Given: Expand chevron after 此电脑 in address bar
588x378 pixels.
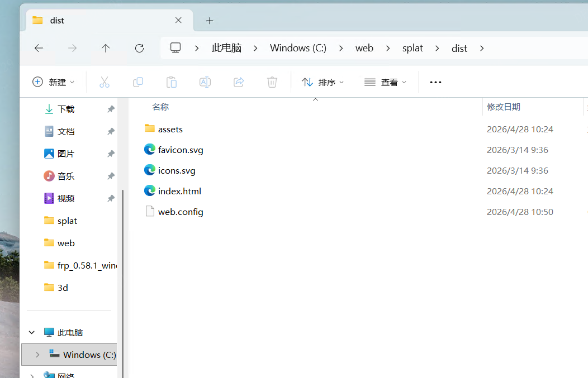Looking at the screenshot, I should click(x=255, y=49).
